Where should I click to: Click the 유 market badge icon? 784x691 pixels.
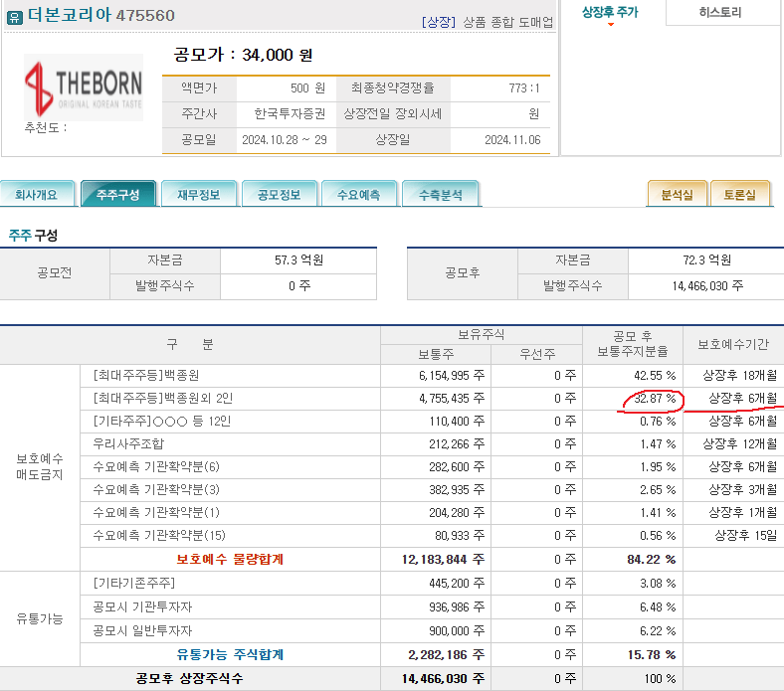pos(15,18)
